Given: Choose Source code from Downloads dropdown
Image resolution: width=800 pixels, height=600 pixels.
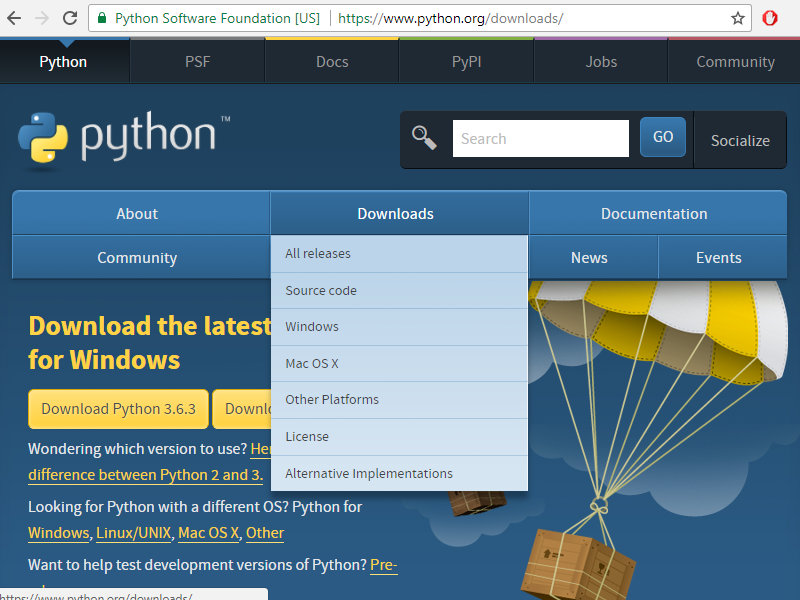Looking at the screenshot, I should click(399, 290).
